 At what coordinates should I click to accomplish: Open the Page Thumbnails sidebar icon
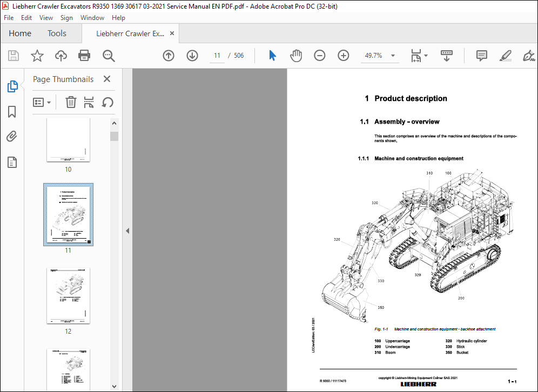point(12,86)
